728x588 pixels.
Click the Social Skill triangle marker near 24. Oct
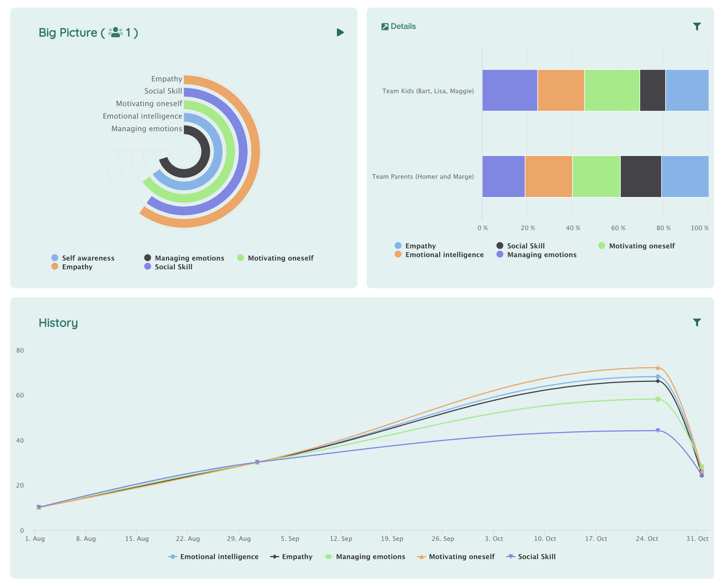coord(658,431)
